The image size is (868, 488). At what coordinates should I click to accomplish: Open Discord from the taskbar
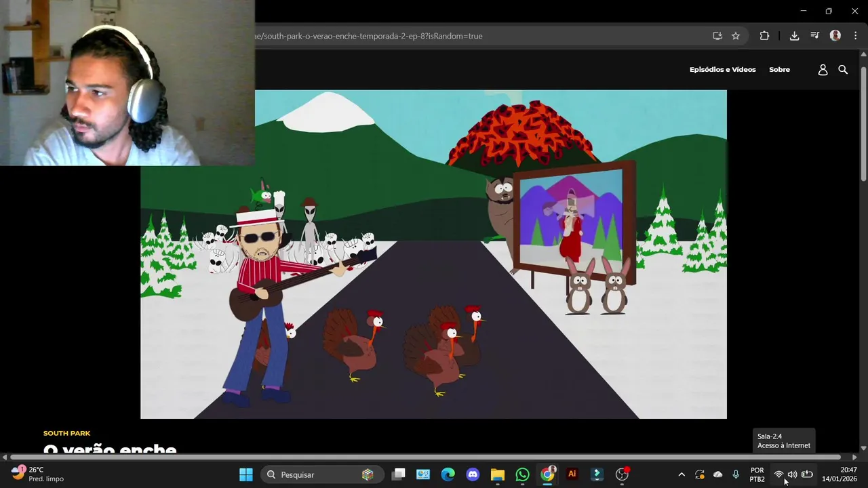coord(473,474)
